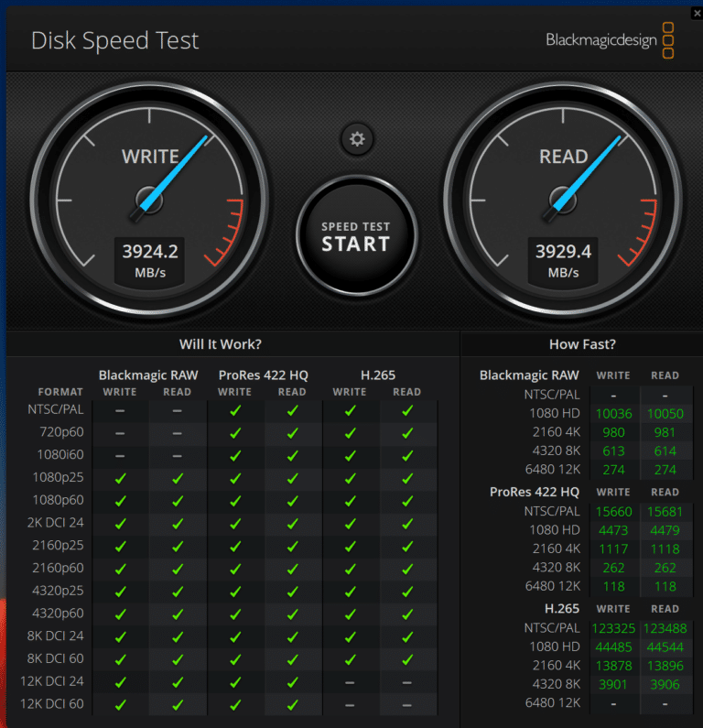This screenshot has width=703, height=728.
Task: Click the 720p60 format row label
Action: click(61, 432)
